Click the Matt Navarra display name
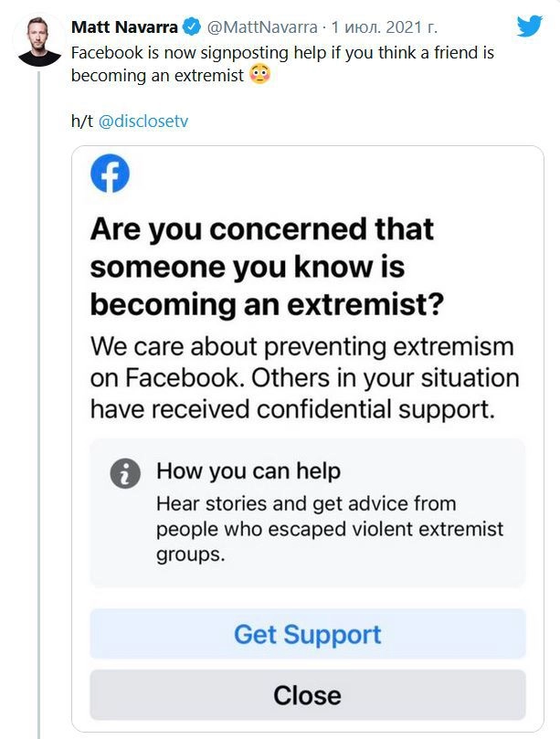The image size is (560, 739). point(124,27)
